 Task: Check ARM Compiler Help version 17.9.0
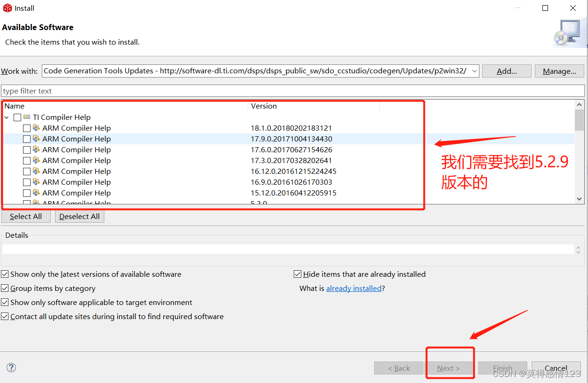point(27,139)
